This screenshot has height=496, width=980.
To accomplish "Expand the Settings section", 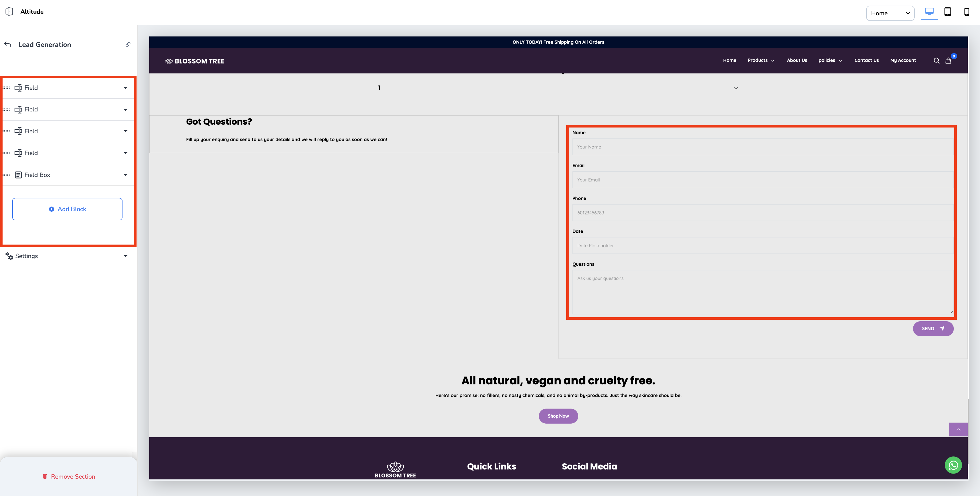I will click(x=125, y=256).
